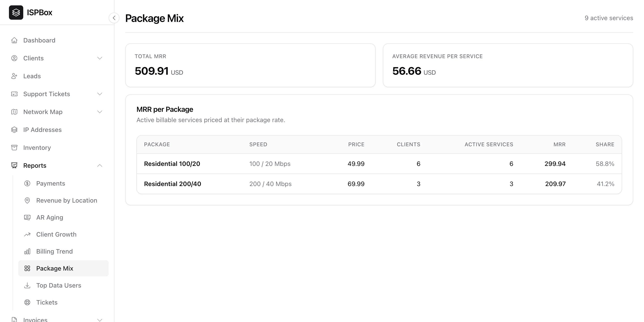Image resolution: width=644 pixels, height=322 pixels.
Task: Expand the Clients menu chevron
Action: point(100,58)
